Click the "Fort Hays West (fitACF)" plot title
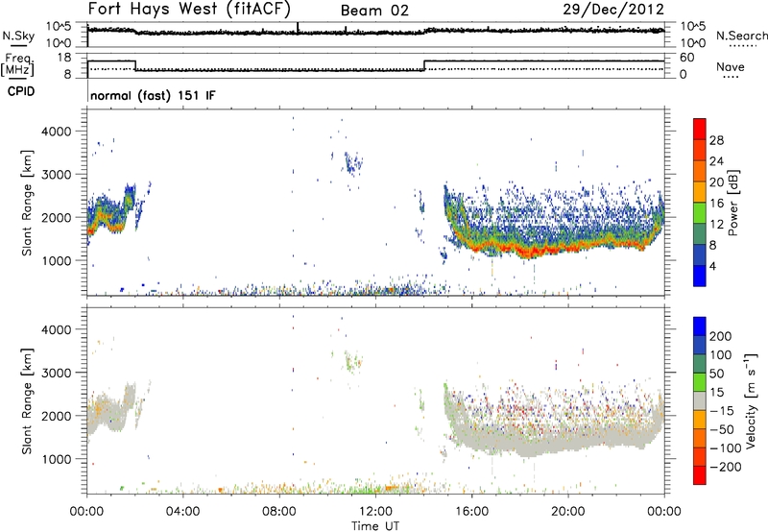Viewport: 768px width, 532px height. click(189, 9)
